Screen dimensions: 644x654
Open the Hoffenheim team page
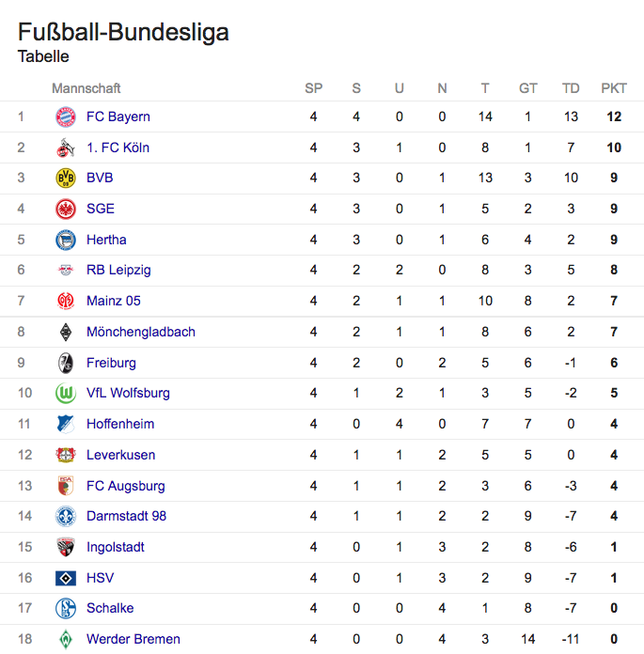pyautogui.click(x=120, y=424)
